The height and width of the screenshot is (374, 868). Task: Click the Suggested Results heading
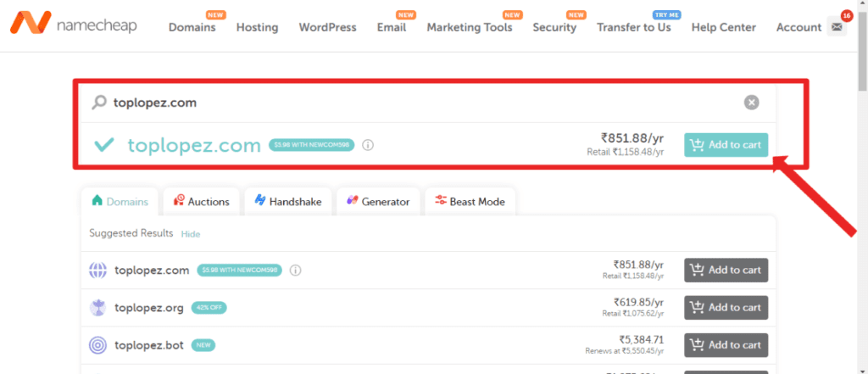pos(131,233)
